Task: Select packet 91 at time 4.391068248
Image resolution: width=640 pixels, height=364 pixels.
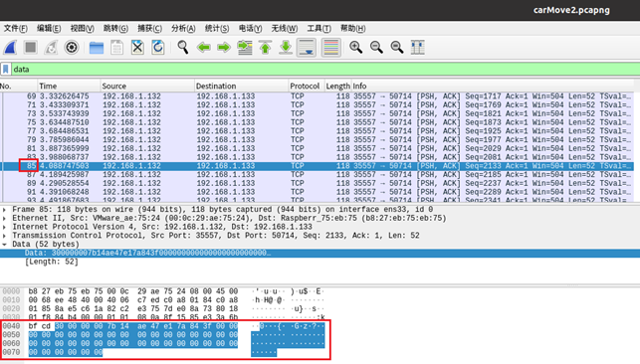Action: coord(317,192)
